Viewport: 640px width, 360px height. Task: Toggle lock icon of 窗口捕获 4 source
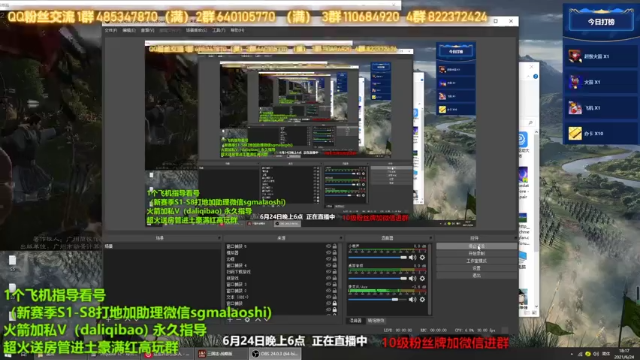click(x=335, y=265)
